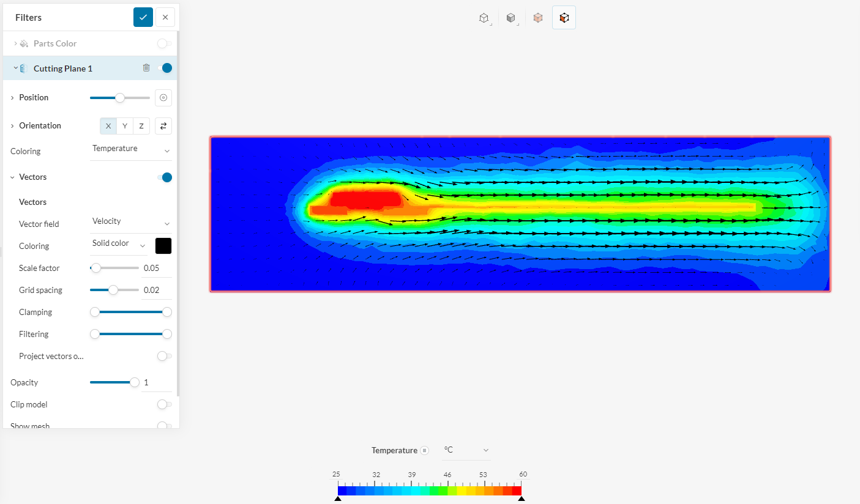The image size is (860, 504).
Task: Toggle Cutting Plane 1 visibility
Action: click(164, 68)
